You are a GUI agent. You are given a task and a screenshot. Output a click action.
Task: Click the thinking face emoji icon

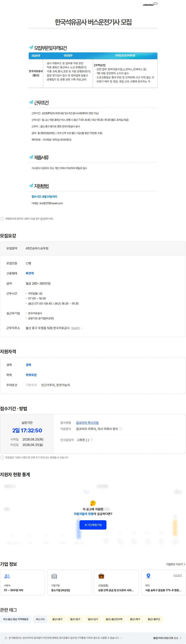[x=93, y=503]
